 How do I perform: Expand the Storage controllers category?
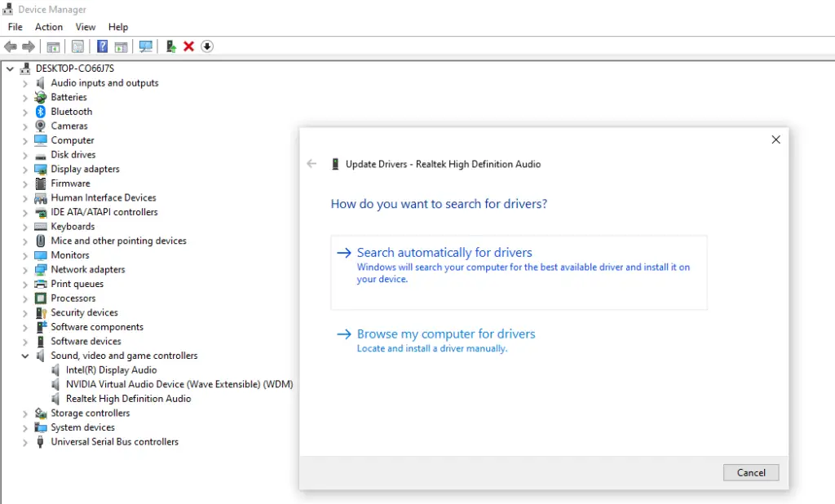(25, 413)
